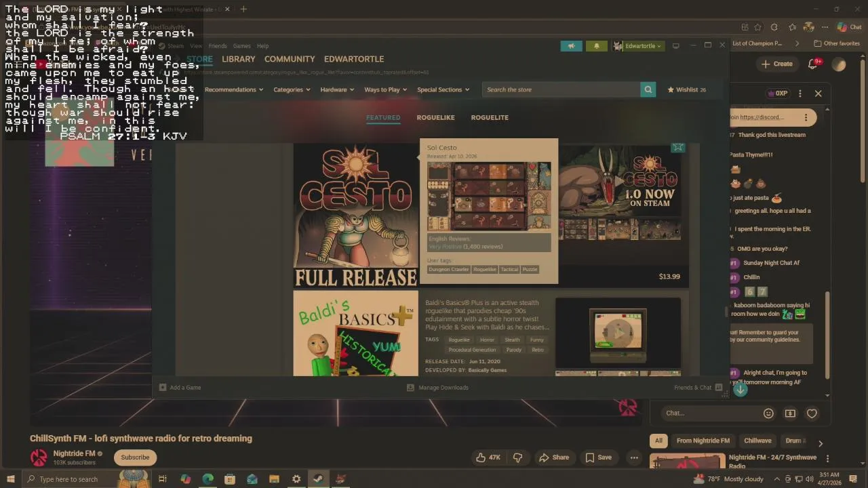Select the FEATURED tab
The image size is (868, 488).
[x=383, y=117]
